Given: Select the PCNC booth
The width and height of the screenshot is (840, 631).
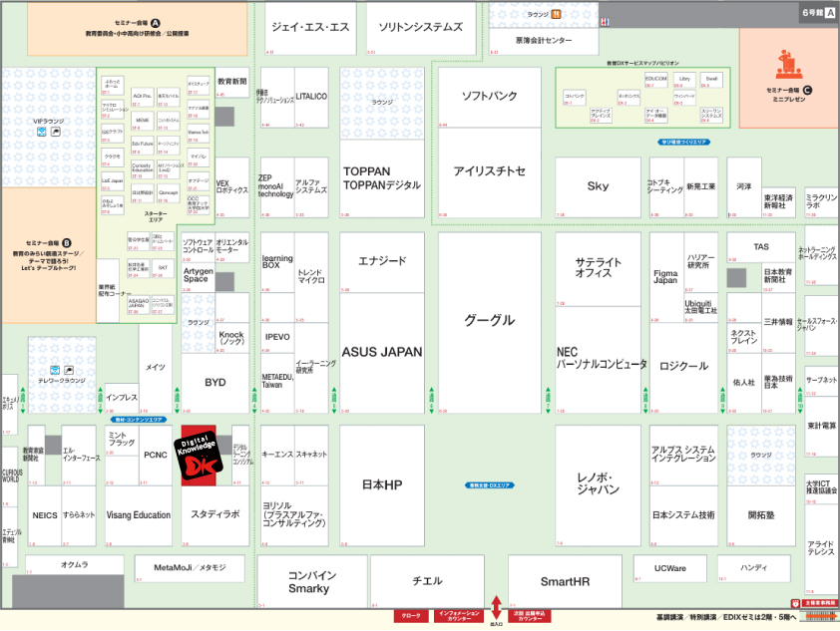Looking at the screenshot, I should (156, 456).
